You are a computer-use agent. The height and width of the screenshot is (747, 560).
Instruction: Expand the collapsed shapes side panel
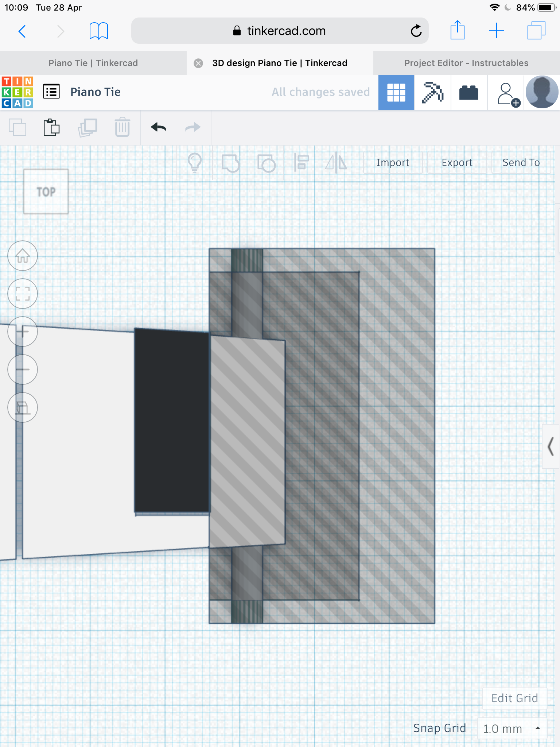551,446
